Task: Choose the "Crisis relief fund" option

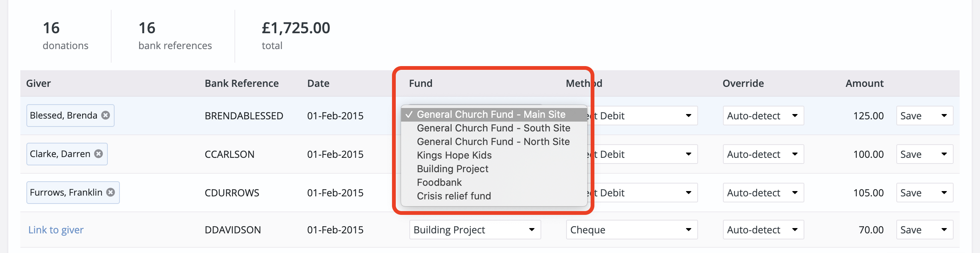Action: click(454, 196)
